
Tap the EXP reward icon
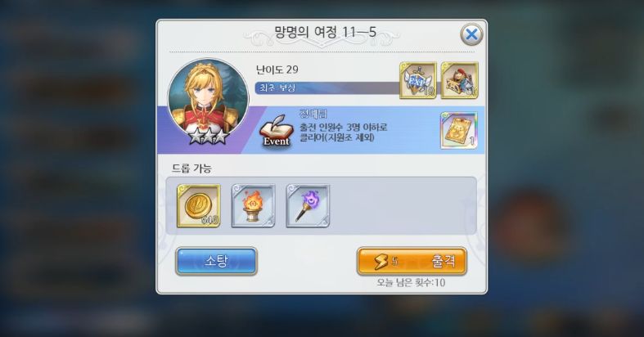tap(418, 80)
